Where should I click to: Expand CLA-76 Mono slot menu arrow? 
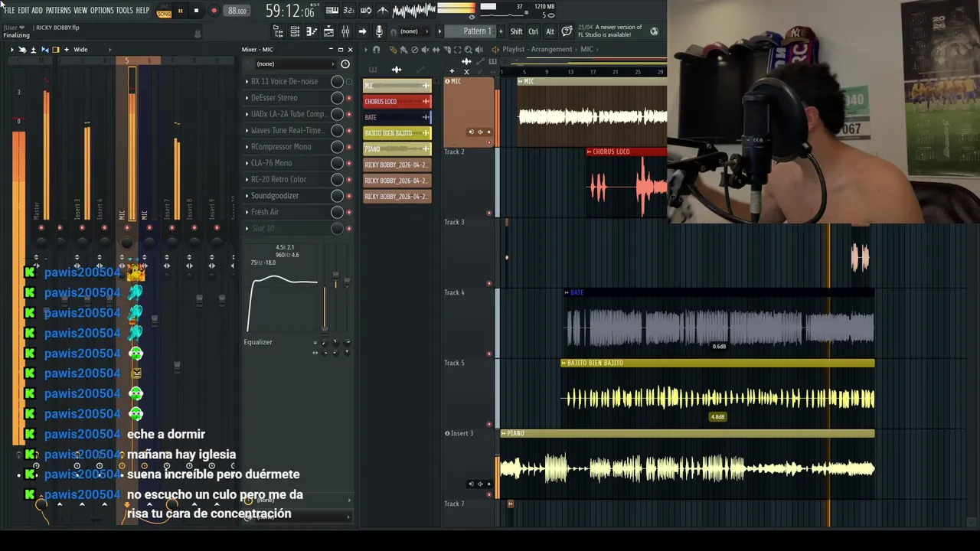[x=247, y=163]
